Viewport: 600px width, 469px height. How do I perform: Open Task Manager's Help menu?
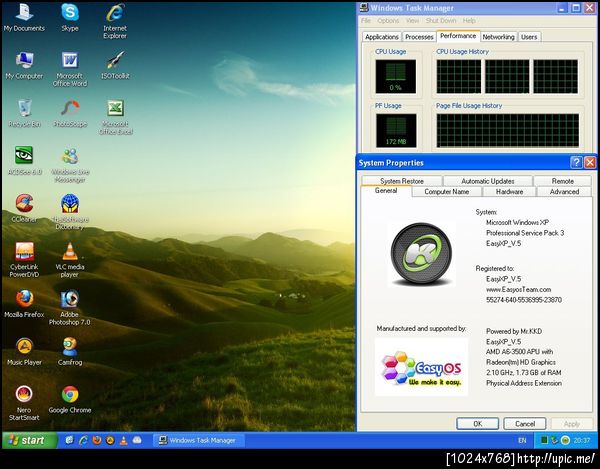click(x=469, y=21)
